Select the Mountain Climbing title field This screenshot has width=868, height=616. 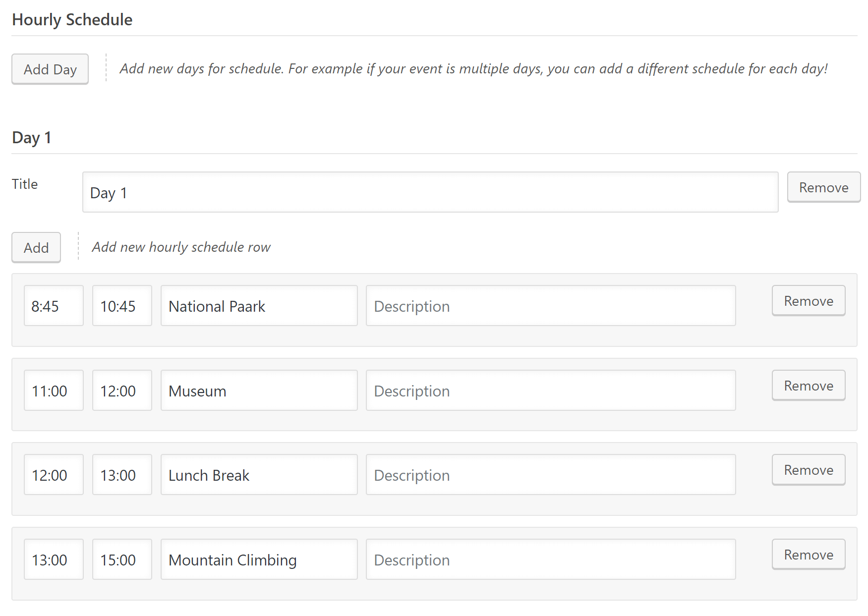click(259, 560)
